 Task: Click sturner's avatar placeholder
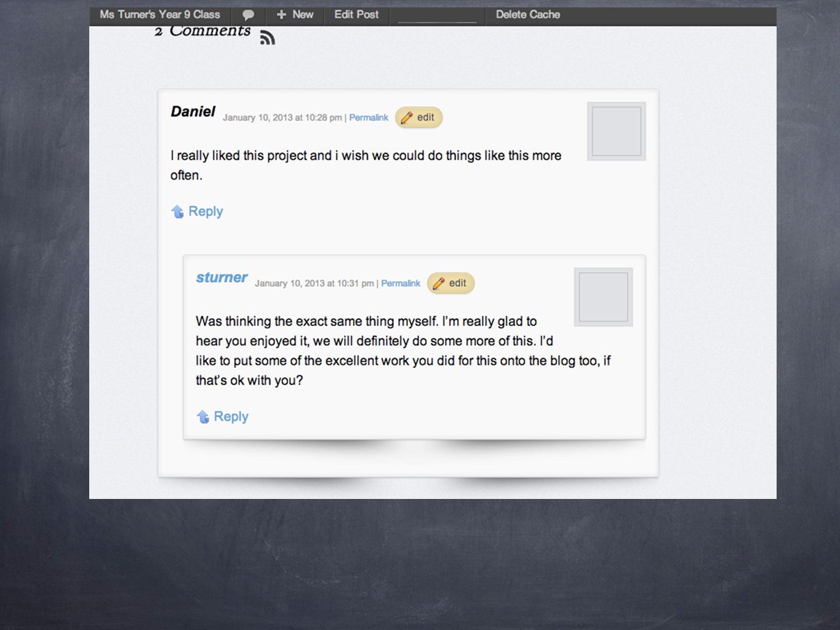[603, 297]
